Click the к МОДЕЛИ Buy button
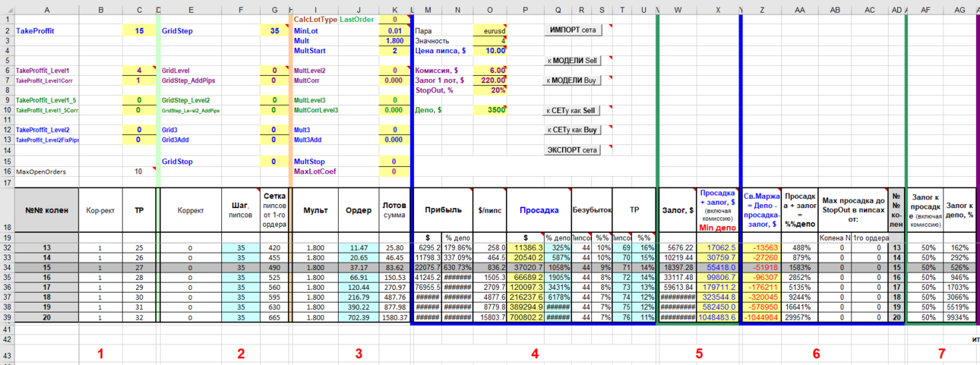Screen dimensions: 980x365 coord(572,80)
